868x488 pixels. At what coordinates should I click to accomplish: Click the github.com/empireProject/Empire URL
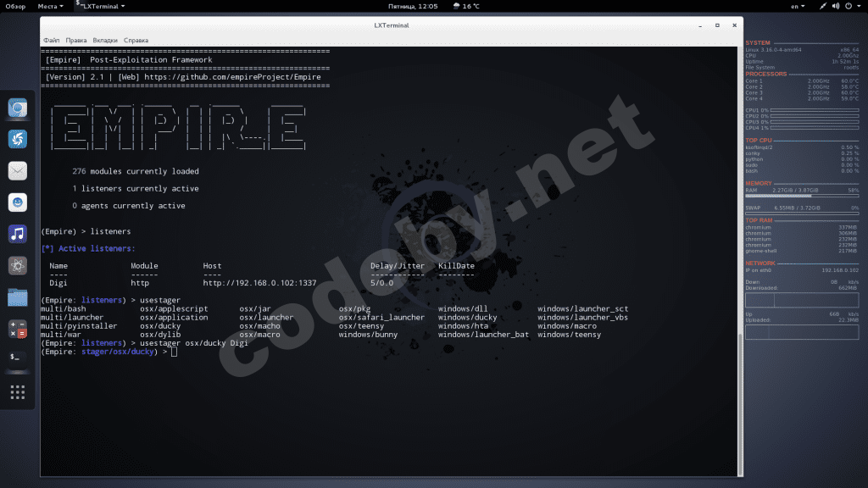pyautogui.click(x=232, y=77)
